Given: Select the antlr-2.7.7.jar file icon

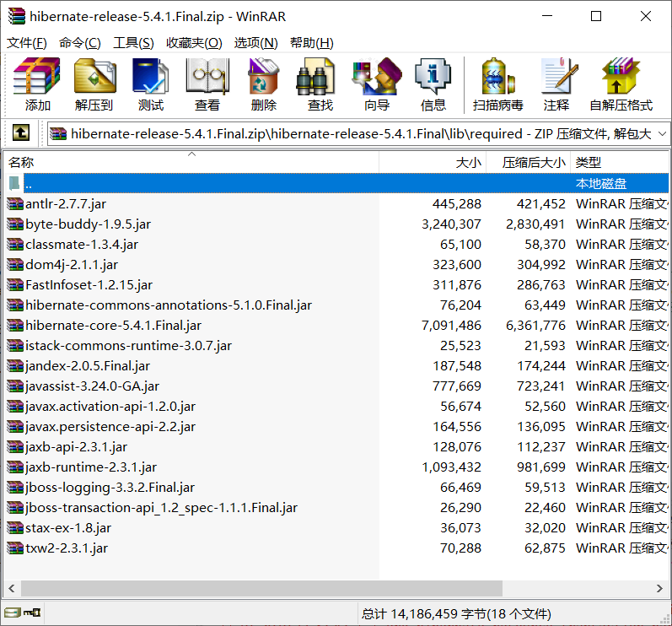Looking at the screenshot, I should coord(15,203).
